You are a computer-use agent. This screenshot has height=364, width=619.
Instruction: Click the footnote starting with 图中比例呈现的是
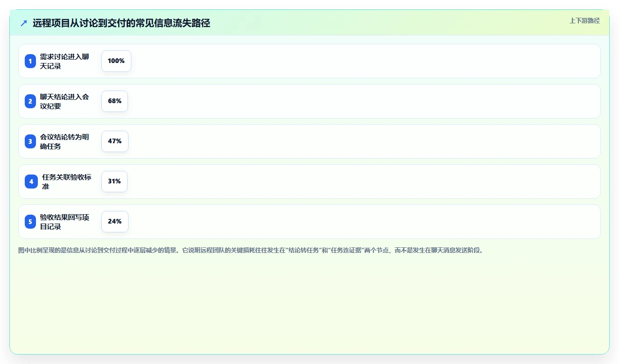pyautogui.click(x=251, y=250)
